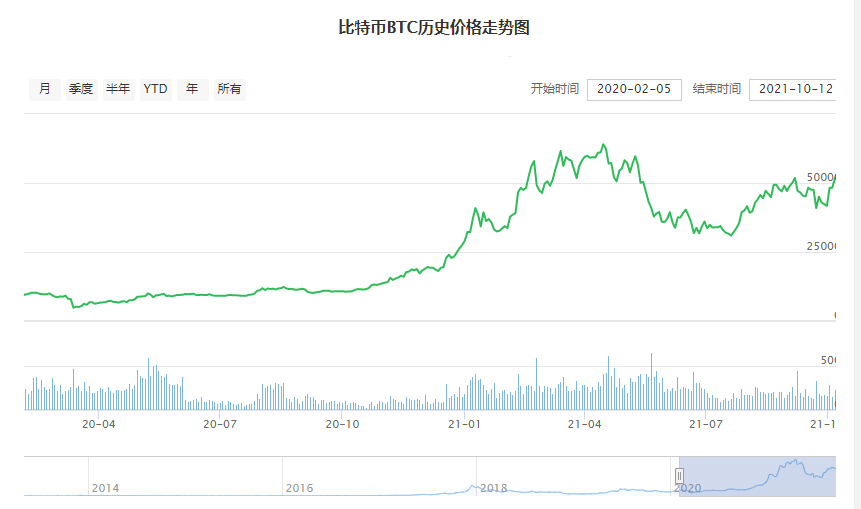The image size is (861, 509).
Task: Click the shaded navigator selection window
Action: [760, 476]
